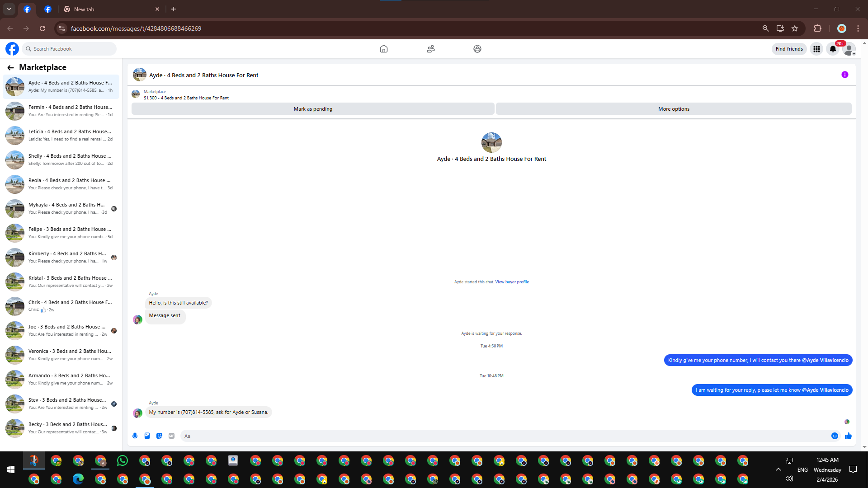
Task: Show hidden system tray icons
Action: click(x=778, y=469)
